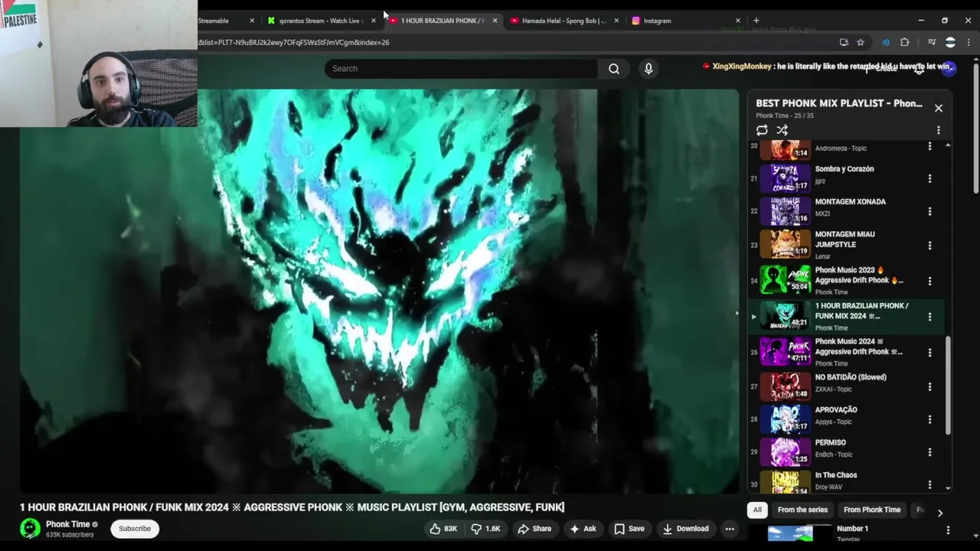Play MONTAGEM MIAU JUMPSTYLE thumbnail
The height and width of the screenshot is (551, 980).
point(786,244)
